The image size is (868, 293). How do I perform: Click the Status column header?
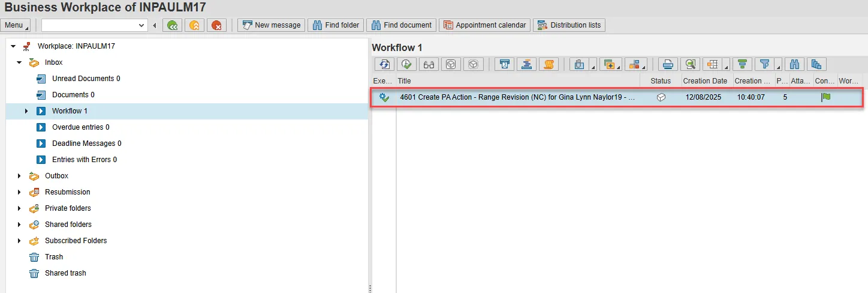[661, 81]
